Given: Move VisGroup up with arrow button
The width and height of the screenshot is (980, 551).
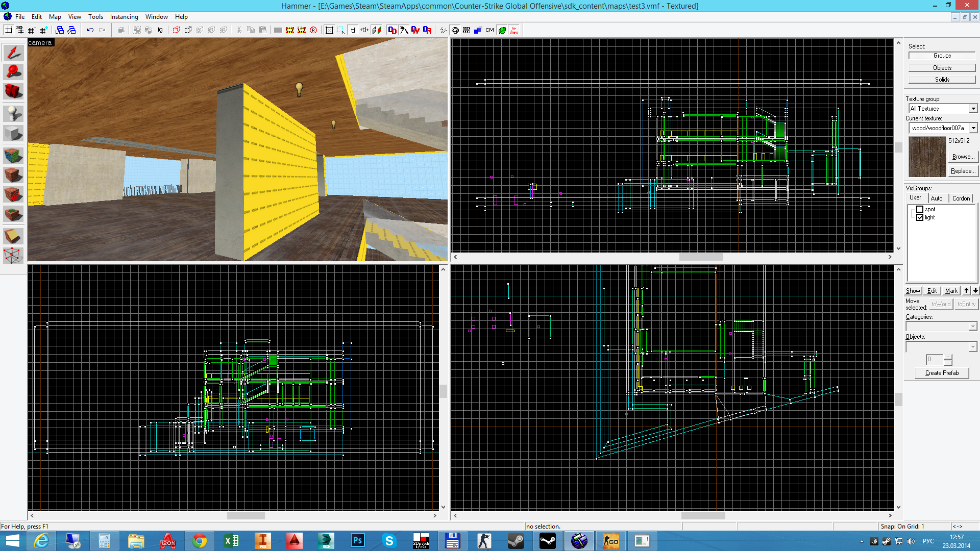Looking at the screenshot, I should (x=966, y=291).
